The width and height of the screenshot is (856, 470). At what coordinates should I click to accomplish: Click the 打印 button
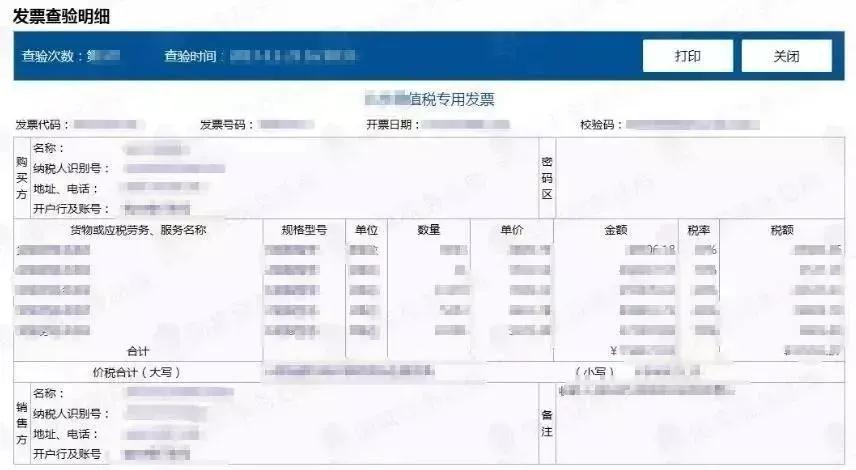pyautogui.click(x=687, y=56)
